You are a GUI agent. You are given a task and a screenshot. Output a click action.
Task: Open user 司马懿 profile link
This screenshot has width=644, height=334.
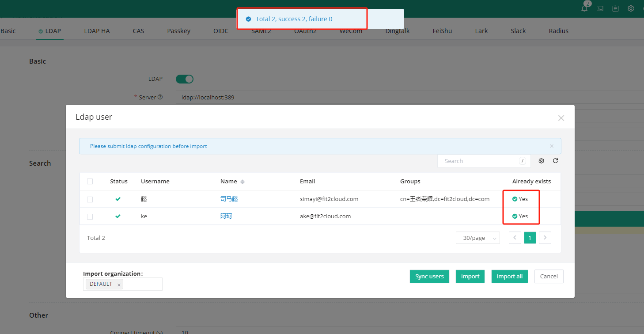[x=229, y=199]
